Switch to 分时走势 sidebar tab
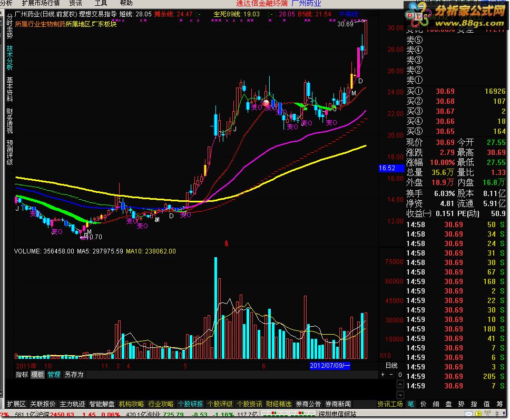The image size is (510, 420). [10, 26]
